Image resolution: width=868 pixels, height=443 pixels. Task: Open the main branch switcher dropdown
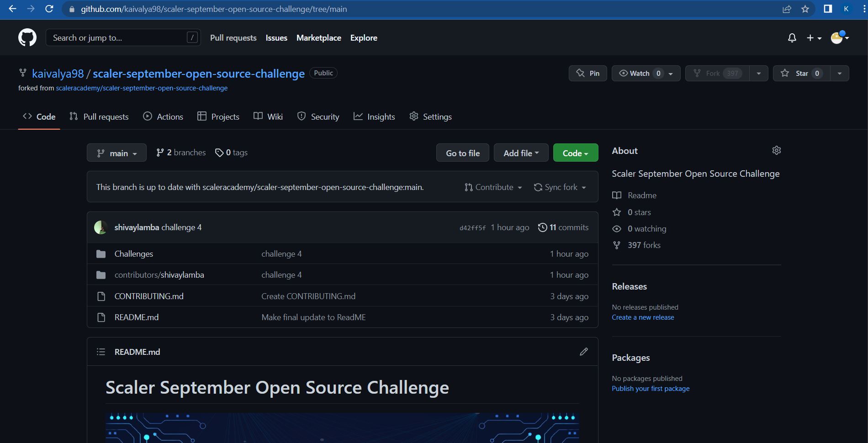pyautogui.click(x=116, y=153)
